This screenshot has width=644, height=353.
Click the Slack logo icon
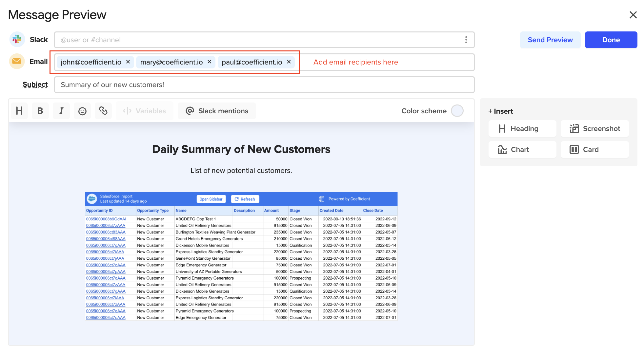click(x=17, y=40)
